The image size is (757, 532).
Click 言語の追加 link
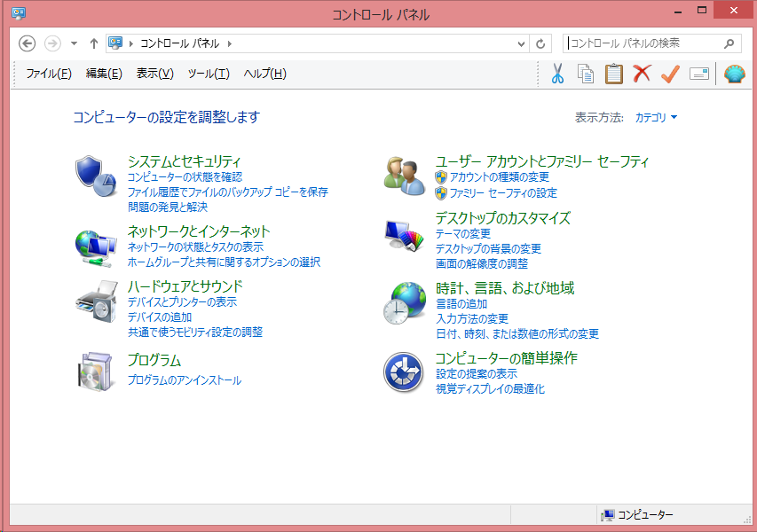tap(461, 303)
